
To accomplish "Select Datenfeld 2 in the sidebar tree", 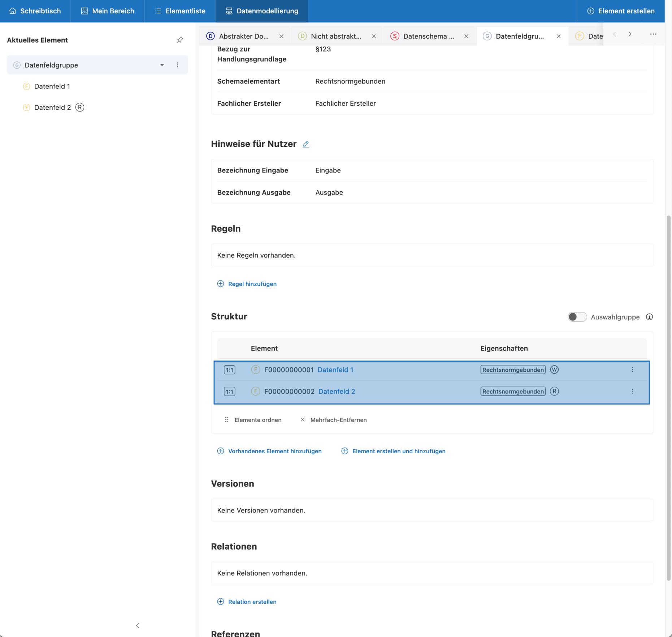I will tap(52, 108).
